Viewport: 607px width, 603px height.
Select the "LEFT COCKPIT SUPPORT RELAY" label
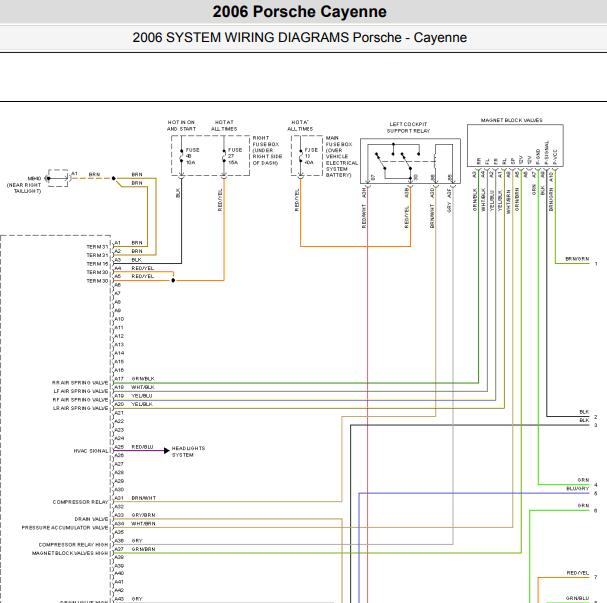pyautogui.click(x=408, y=128)
